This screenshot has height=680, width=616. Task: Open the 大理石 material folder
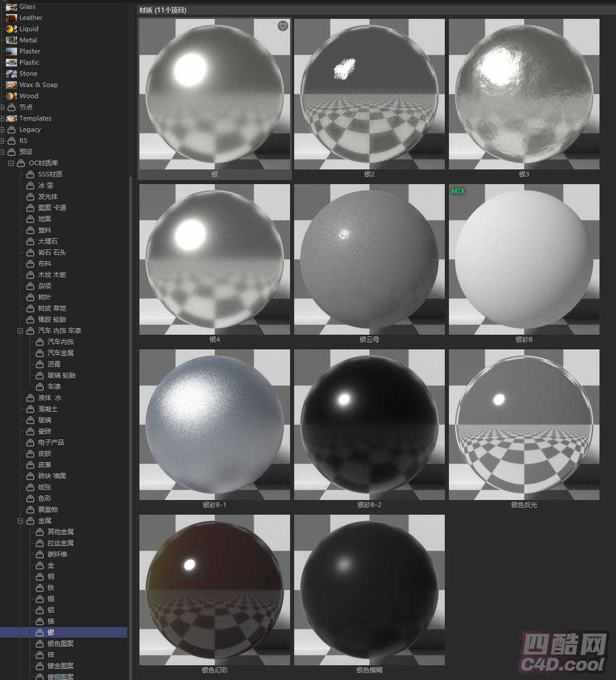click(47, 241)
